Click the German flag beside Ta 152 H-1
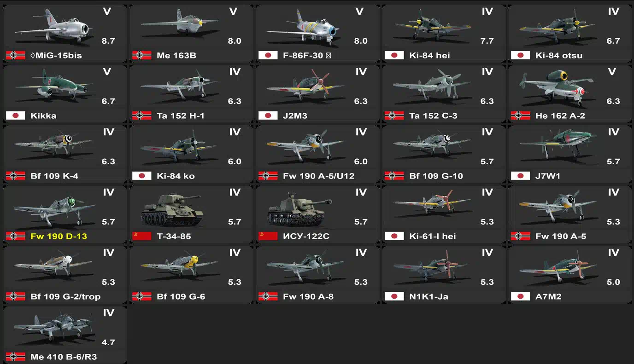Screen dimensions: 634x364 [x=141, y=116]
